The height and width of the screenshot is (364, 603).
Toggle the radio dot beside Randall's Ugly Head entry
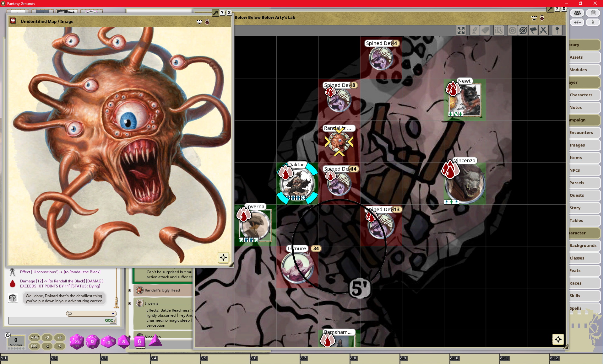pos(129,290)
